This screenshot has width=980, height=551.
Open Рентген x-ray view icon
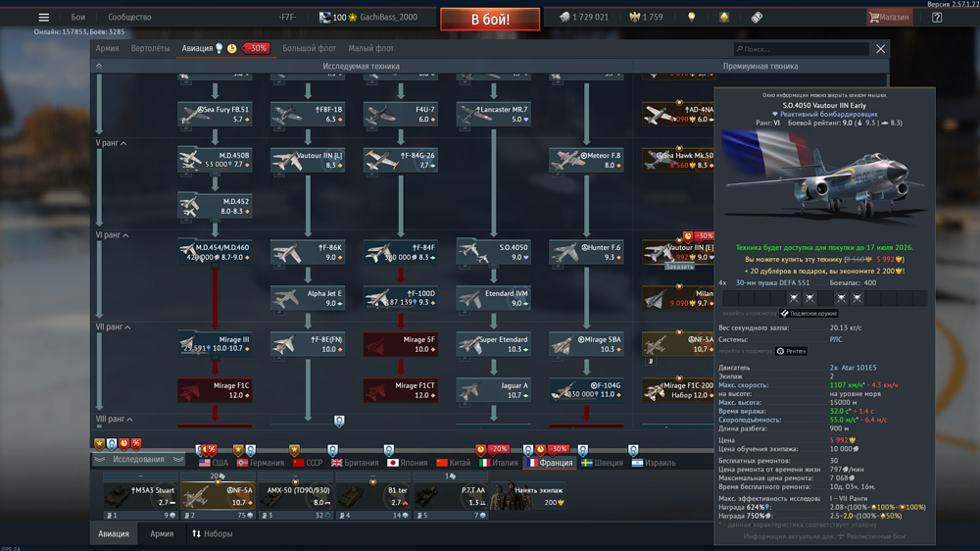791,351
